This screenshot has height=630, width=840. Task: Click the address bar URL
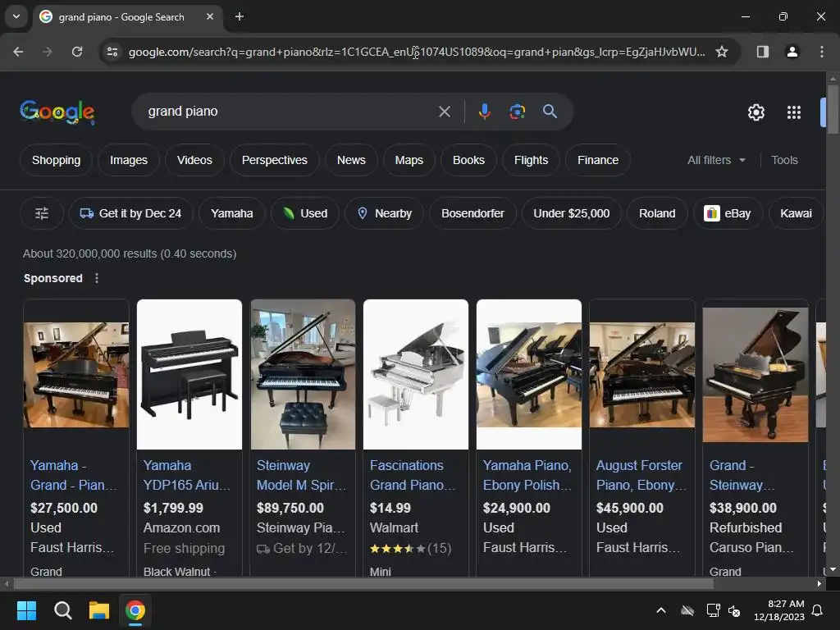(x=417, y=52)
